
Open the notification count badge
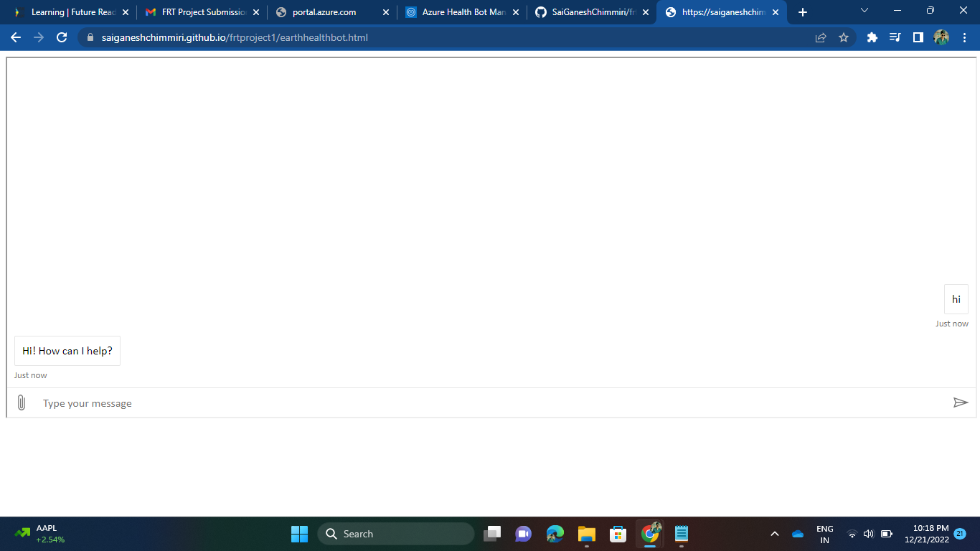960,533
